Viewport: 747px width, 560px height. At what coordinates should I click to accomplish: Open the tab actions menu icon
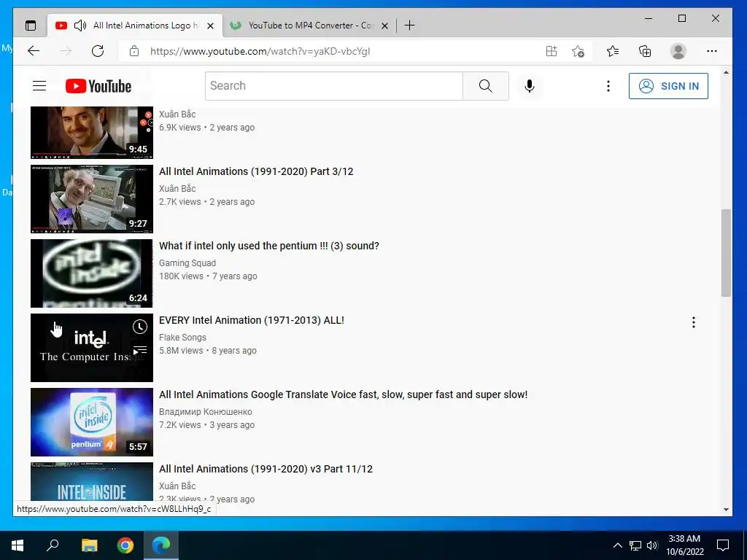click(31, 26)
